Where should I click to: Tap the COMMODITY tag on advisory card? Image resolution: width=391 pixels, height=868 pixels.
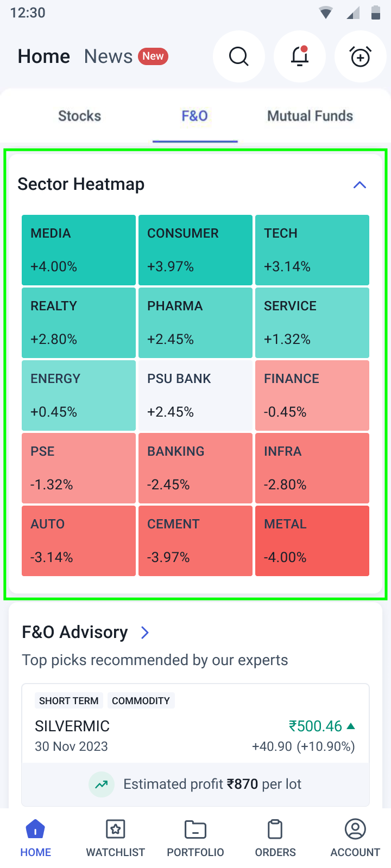(141, 701)
